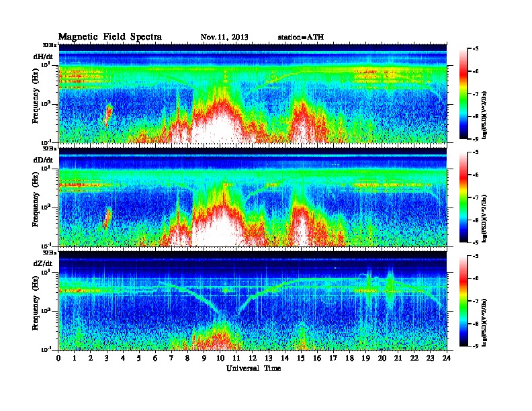532x411 pixels.
Task: Click the 10^0 frequency tick of dZ/dt panel
Action: [x=46, y=311]
